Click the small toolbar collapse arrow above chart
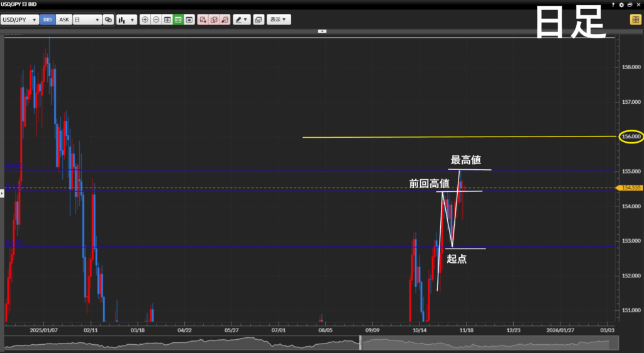Screen dimensions: 644x353 coord(322,31)
